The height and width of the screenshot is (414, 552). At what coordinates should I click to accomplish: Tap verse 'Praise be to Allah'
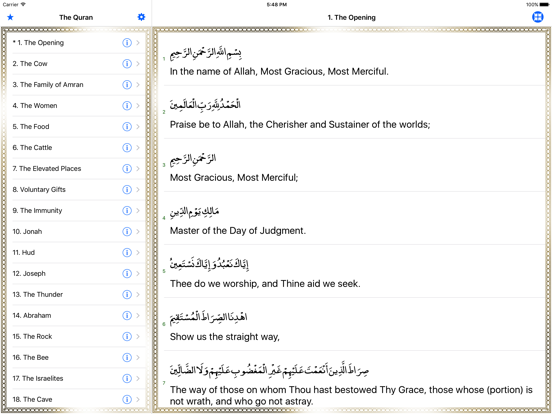pyautogui.click(x=352, y=112)
